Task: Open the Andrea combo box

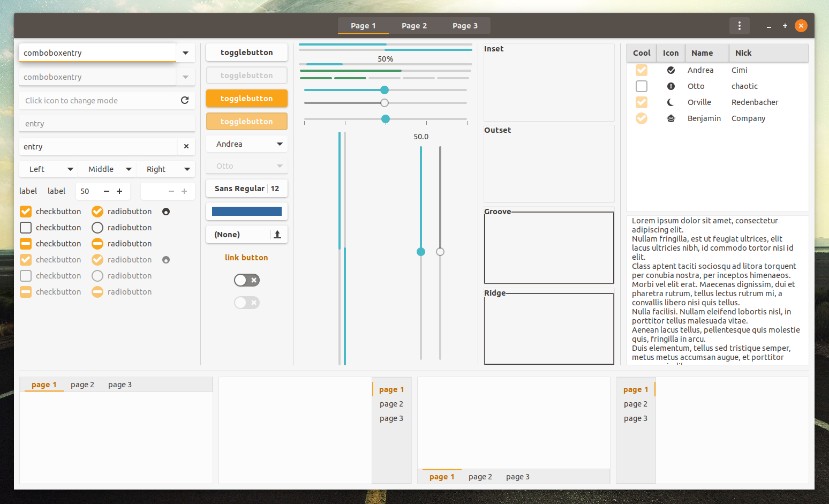Action: click(x=246, y=144)
